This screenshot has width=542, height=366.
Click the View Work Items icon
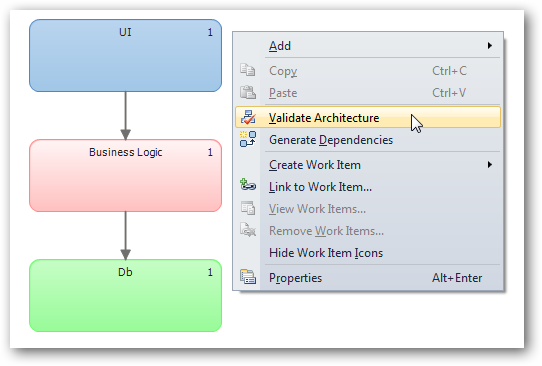pyautogui.click(x=248, y=208)
